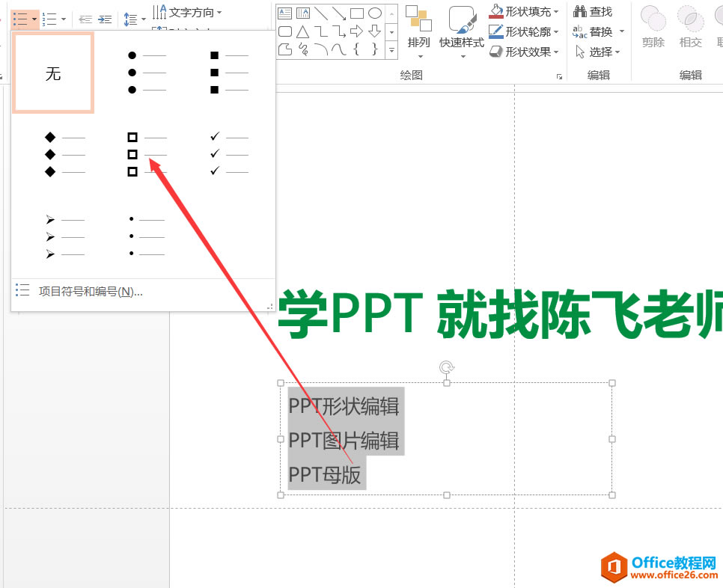Pick the triangle shape in drawing gallery
The image size is (723, 588).
(303, 31)
